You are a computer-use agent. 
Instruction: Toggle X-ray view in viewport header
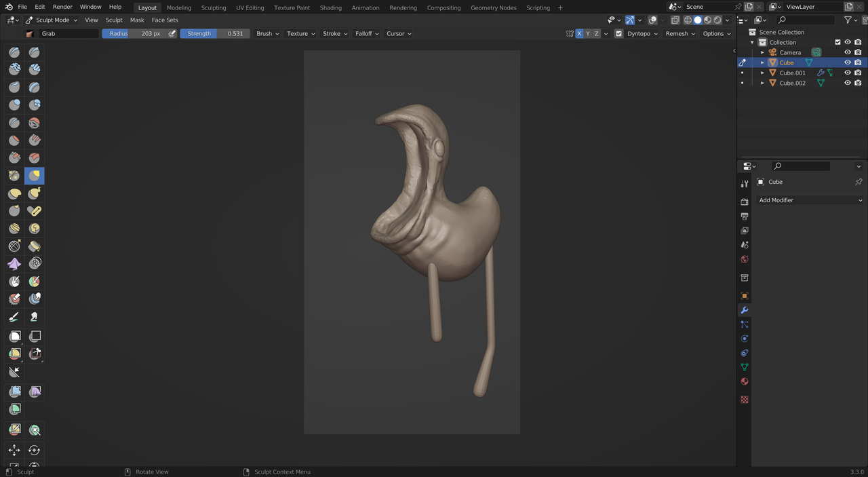coord(675,20)
